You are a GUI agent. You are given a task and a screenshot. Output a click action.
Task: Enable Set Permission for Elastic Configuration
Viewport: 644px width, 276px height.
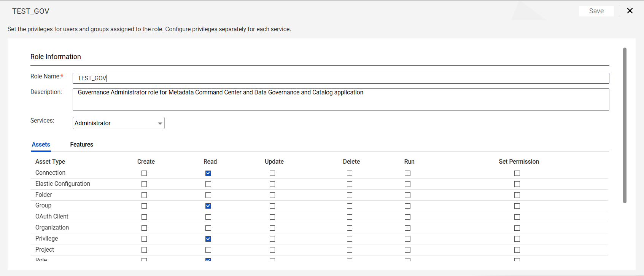517,184
